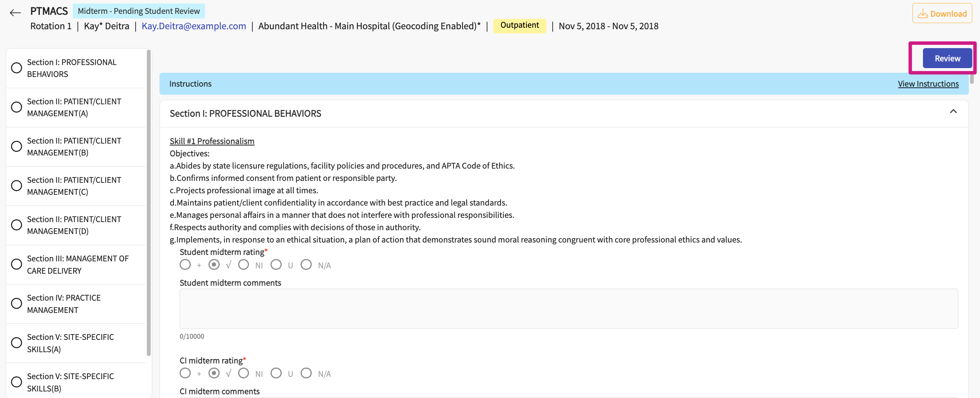Click the back arrow icon
Screen dimensions: 980x398
click(15, 13)
